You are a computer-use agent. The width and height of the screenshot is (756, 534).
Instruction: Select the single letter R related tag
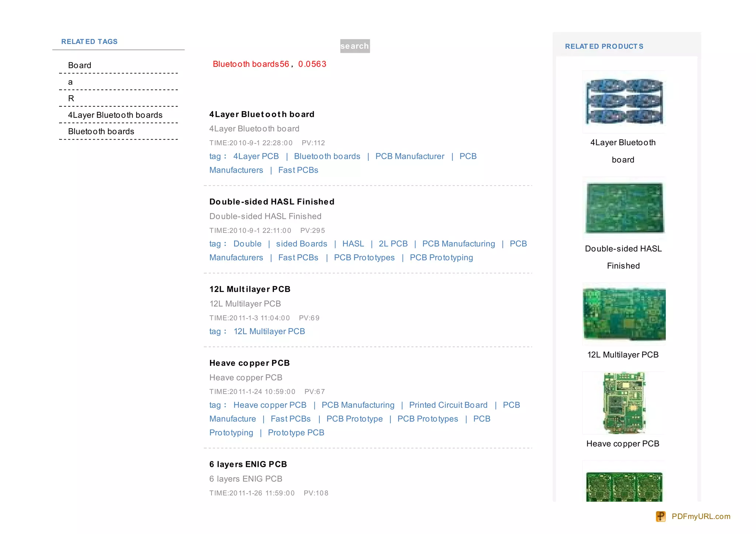(71, 99)
